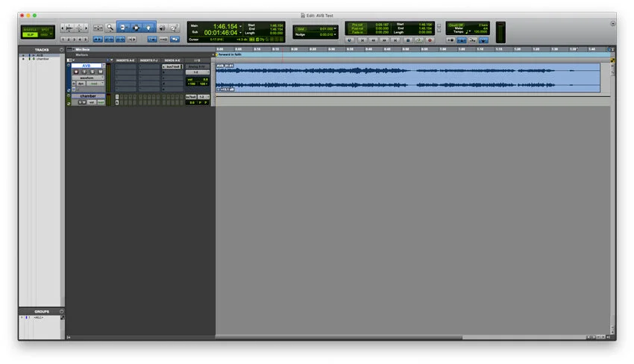Enable Spot edit mode

(x=45, y=30)
